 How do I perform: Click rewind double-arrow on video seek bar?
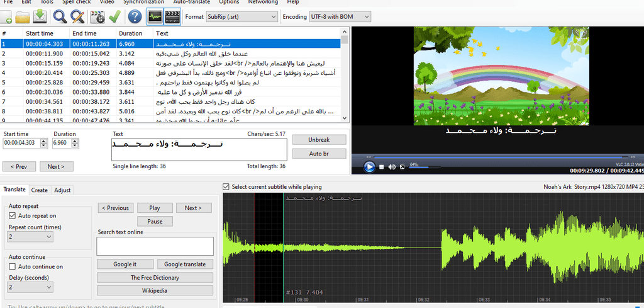(x=369, y=157)
